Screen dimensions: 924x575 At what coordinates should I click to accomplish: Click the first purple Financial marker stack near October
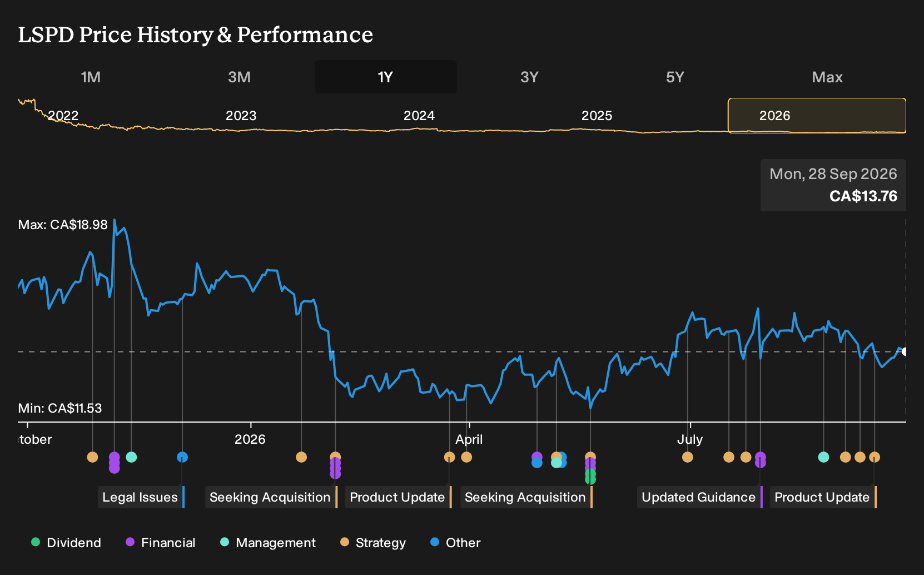114,463
